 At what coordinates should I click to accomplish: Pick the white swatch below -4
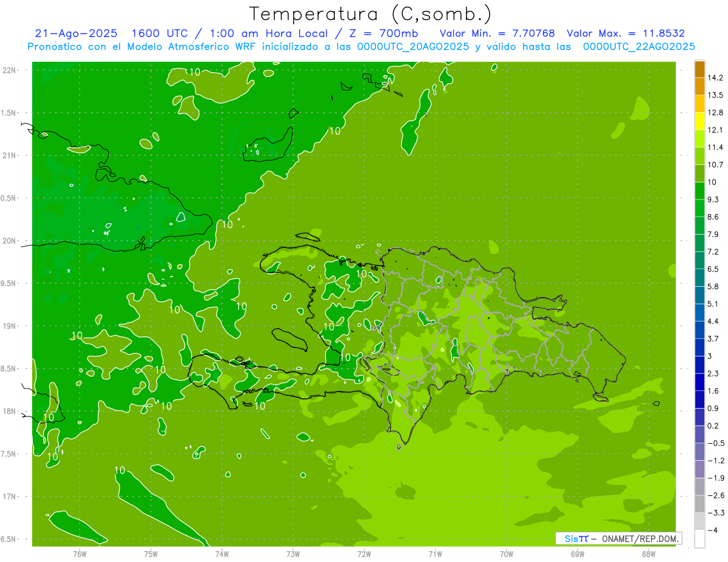(699, 538)
